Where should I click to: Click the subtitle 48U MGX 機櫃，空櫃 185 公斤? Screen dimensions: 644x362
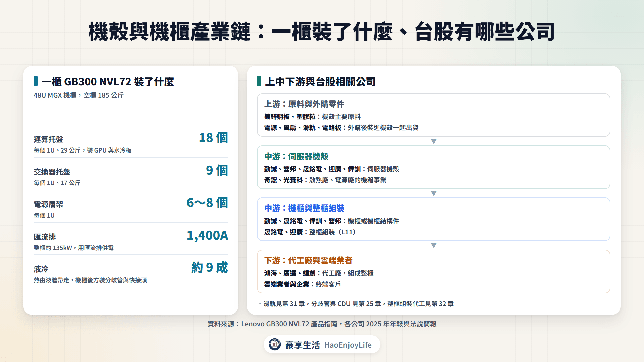78,95
